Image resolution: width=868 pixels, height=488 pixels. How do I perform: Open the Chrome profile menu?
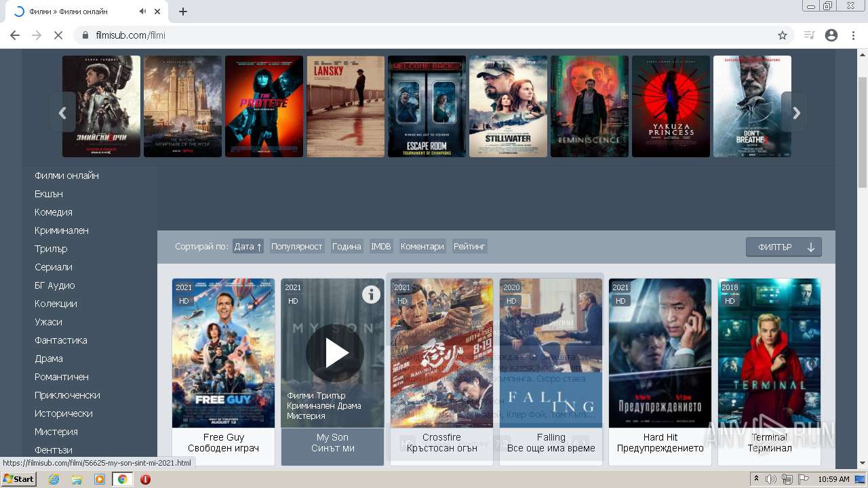[831, 35]
